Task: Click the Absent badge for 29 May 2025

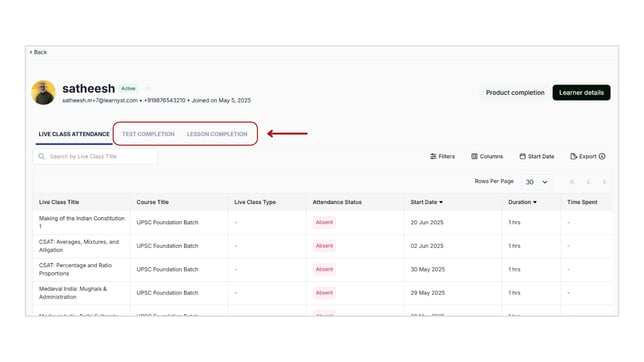Action: [324, 293]
